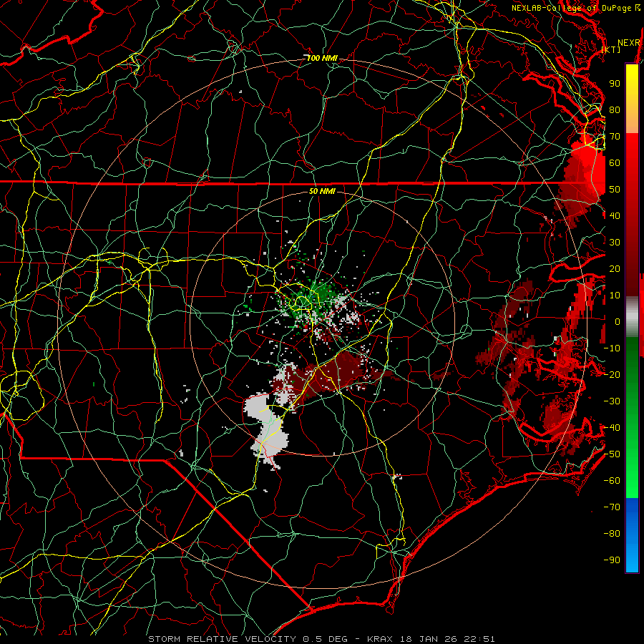Click the gray zero-velocity segment of color bar
The height and width of the screenshot is (644, 644).
[632, 316]
